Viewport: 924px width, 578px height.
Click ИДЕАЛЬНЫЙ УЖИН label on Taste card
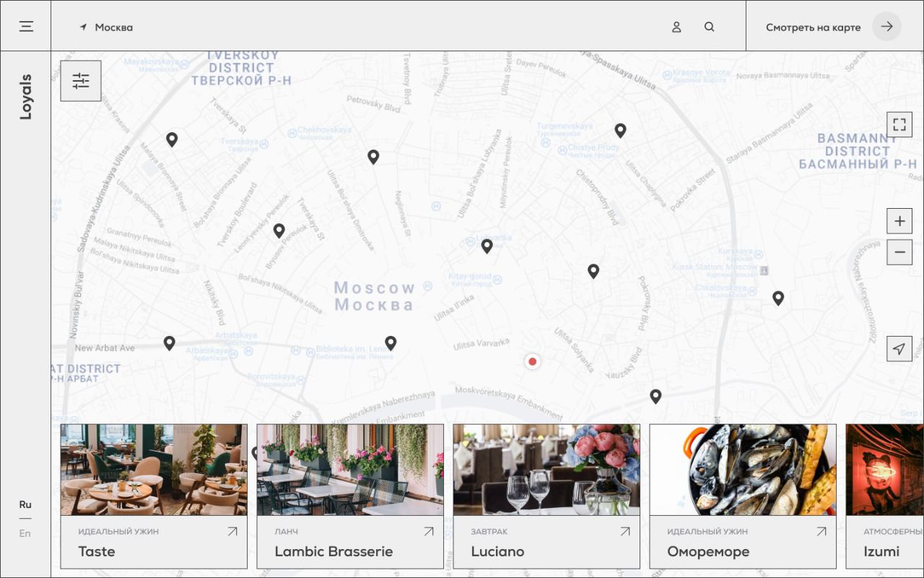[118, 532]
